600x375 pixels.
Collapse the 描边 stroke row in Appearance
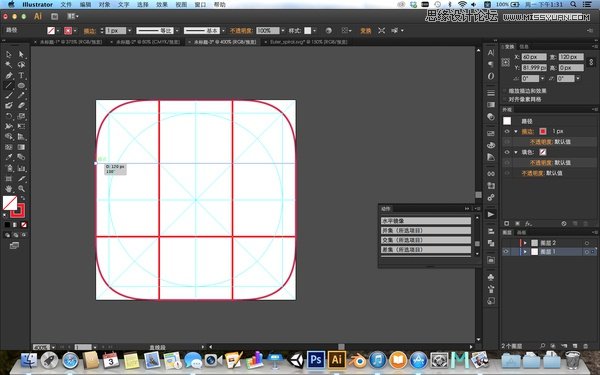click(516, 131)
